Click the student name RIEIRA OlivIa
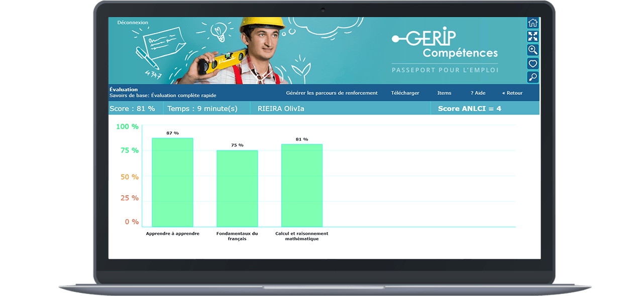This screenshot has height=296, width=644. pos(281,108)
